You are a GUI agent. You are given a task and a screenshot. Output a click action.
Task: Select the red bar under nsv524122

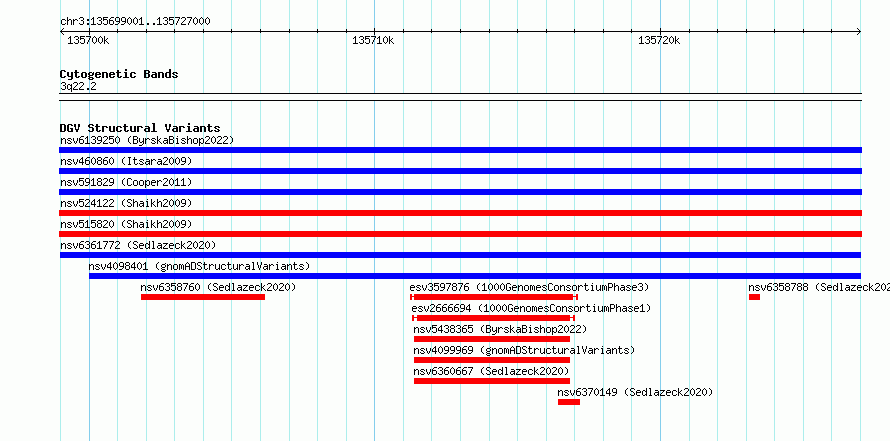point(460,213)
